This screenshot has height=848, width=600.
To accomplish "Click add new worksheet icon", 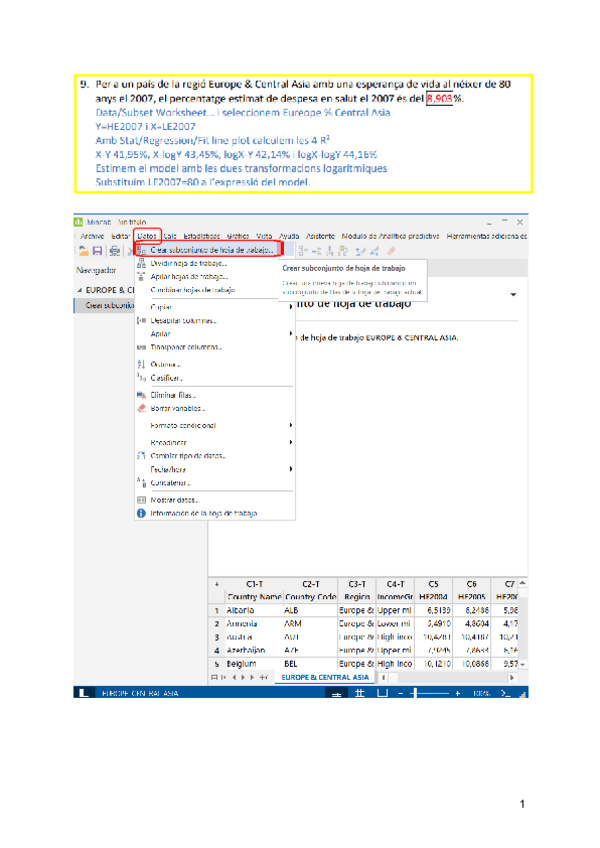I will [x=263, y=678].
